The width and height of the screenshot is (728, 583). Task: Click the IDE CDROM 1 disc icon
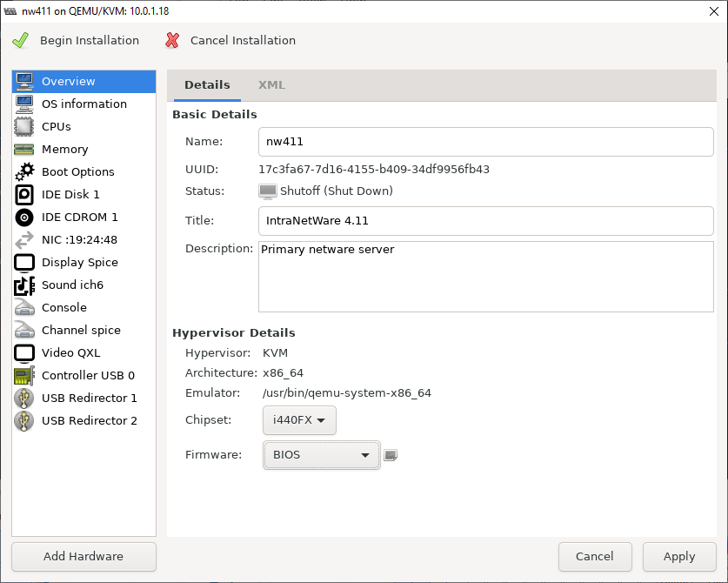click(x=24, y=217)
